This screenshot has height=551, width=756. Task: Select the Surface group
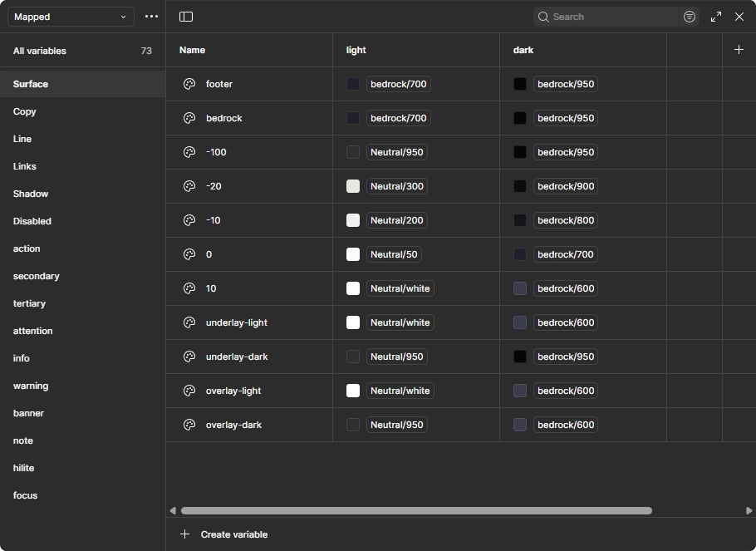[32, 84]
